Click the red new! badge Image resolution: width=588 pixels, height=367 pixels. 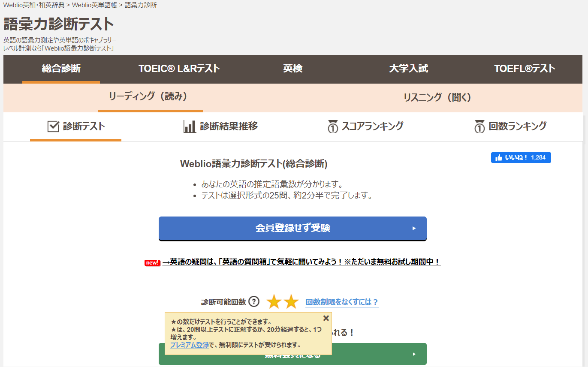[x=152, y=263]
